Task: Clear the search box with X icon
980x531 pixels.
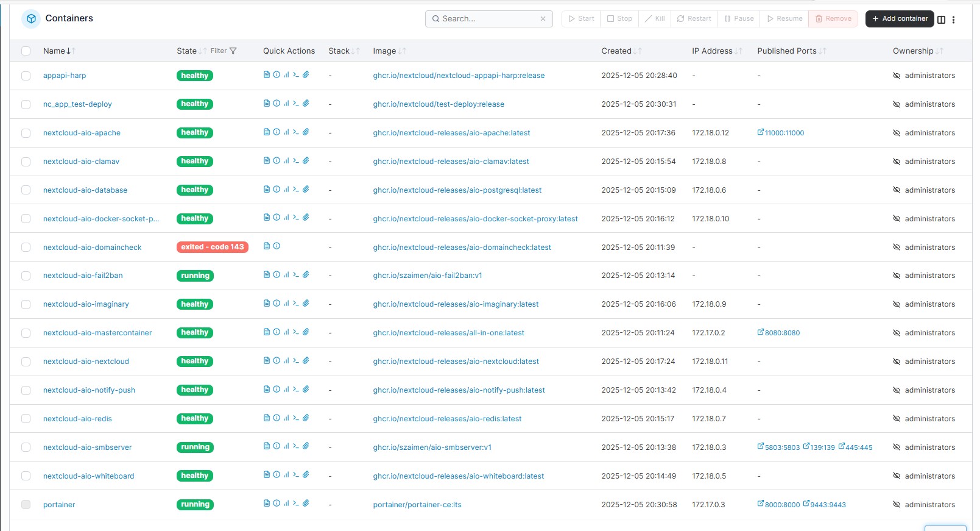Action: [543, 19]
